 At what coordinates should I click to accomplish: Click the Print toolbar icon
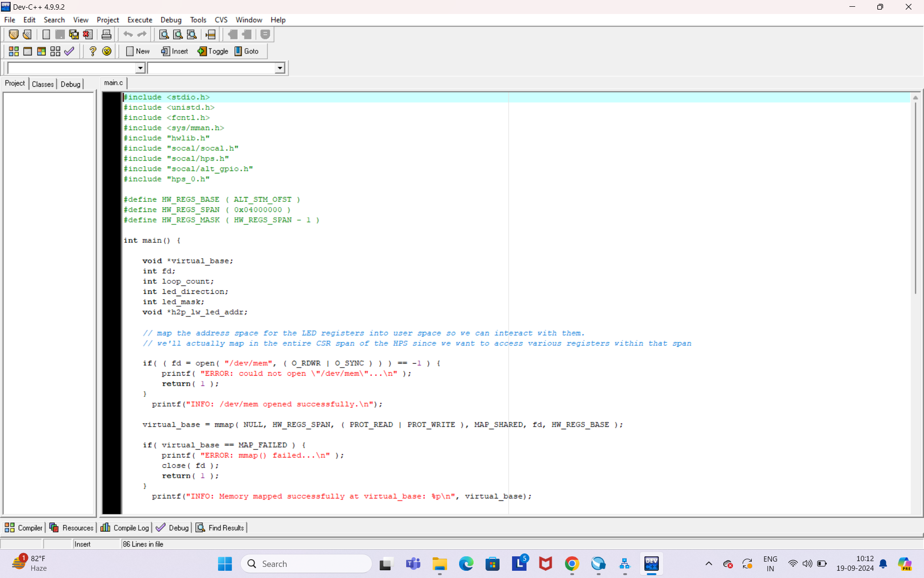point(106,34)
